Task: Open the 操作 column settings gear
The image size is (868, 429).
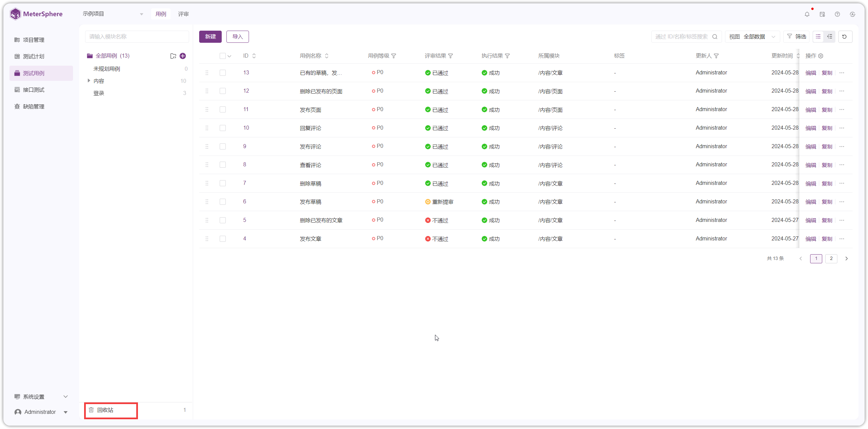Action: point(821,56)
